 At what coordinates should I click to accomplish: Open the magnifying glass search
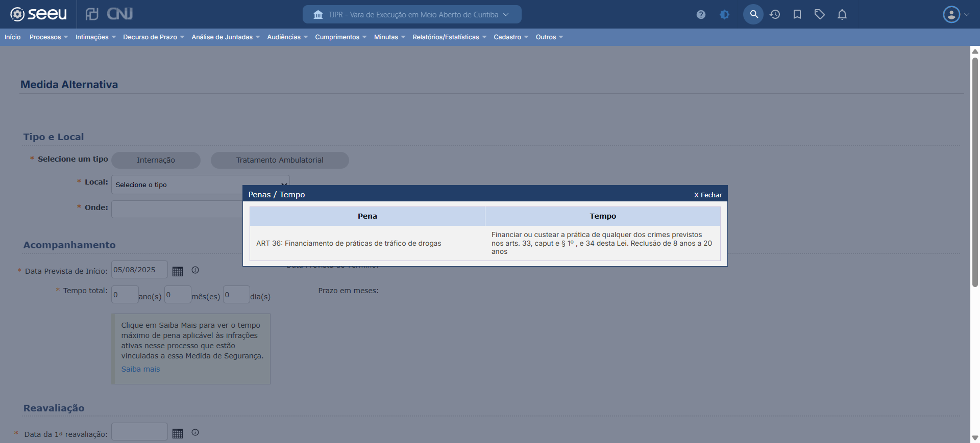coord(753,14)
